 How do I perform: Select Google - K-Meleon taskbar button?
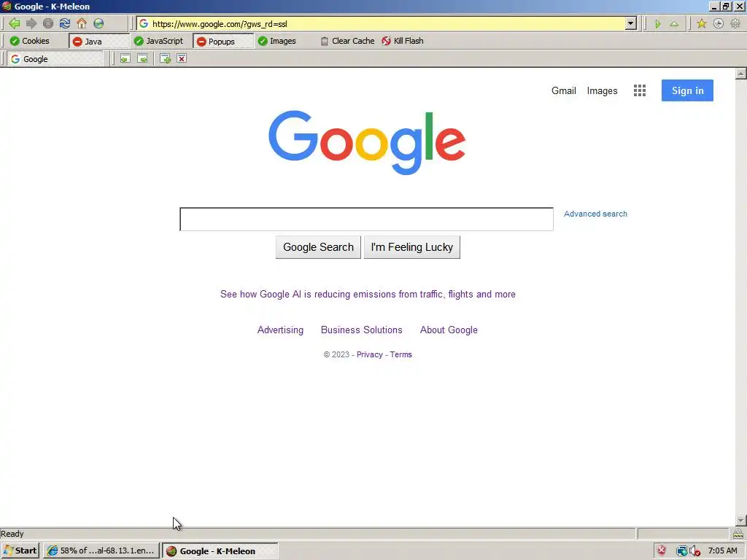click(x=220, y=551)
